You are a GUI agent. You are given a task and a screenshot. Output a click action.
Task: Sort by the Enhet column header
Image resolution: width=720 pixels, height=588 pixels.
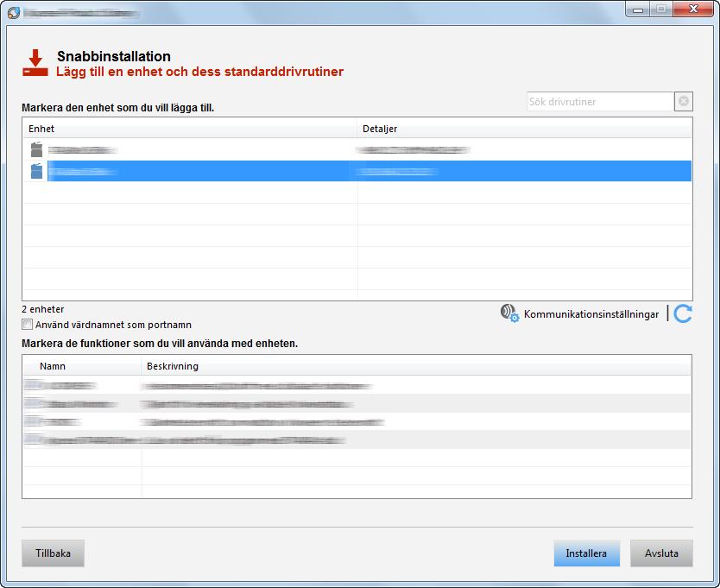(190, 129)
